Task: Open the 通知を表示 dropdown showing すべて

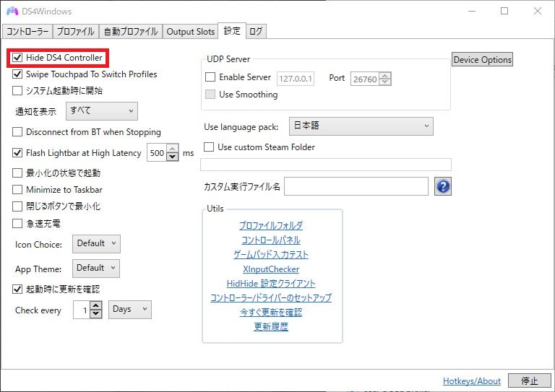Action: (102, 111)
